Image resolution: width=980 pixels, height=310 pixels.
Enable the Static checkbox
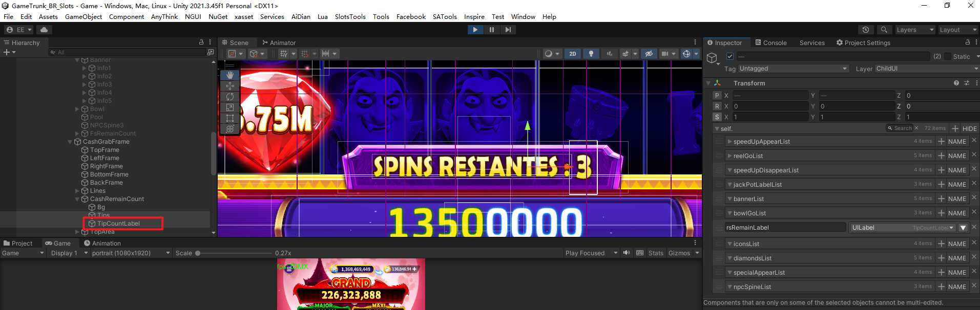tap(948, 56)
